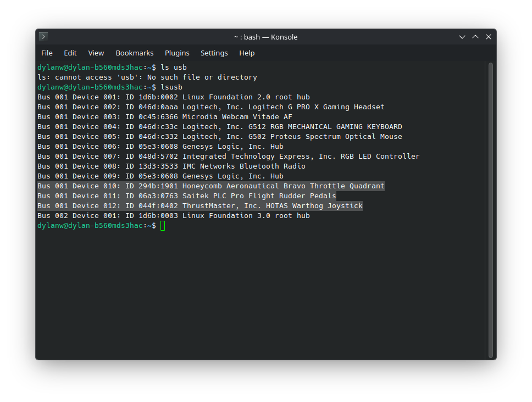Click the terminal vertical scrollbar
The image size is (532, 402).
[x=491, y=210]
